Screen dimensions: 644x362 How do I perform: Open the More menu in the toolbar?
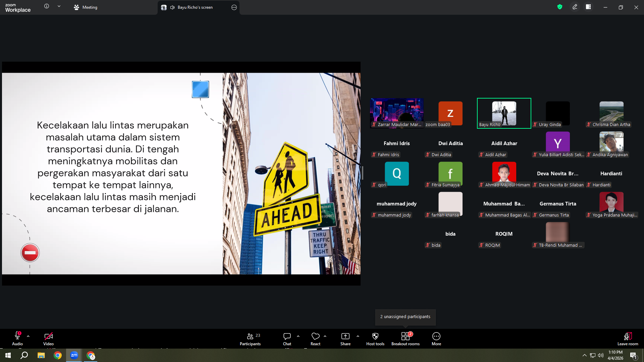click(x=436, y=339)
